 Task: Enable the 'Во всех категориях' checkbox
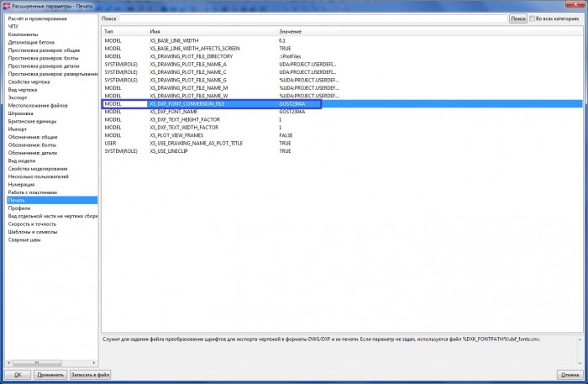[x=532, y=18]
